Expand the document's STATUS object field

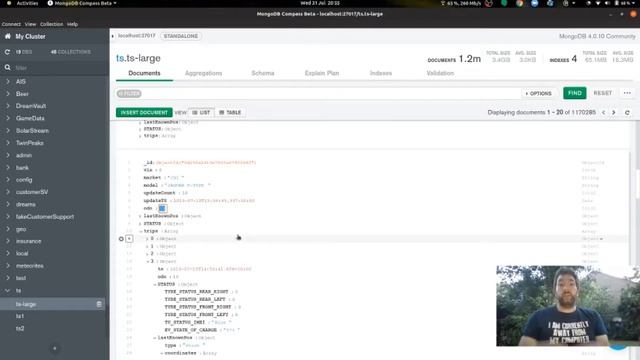point(140,224)
